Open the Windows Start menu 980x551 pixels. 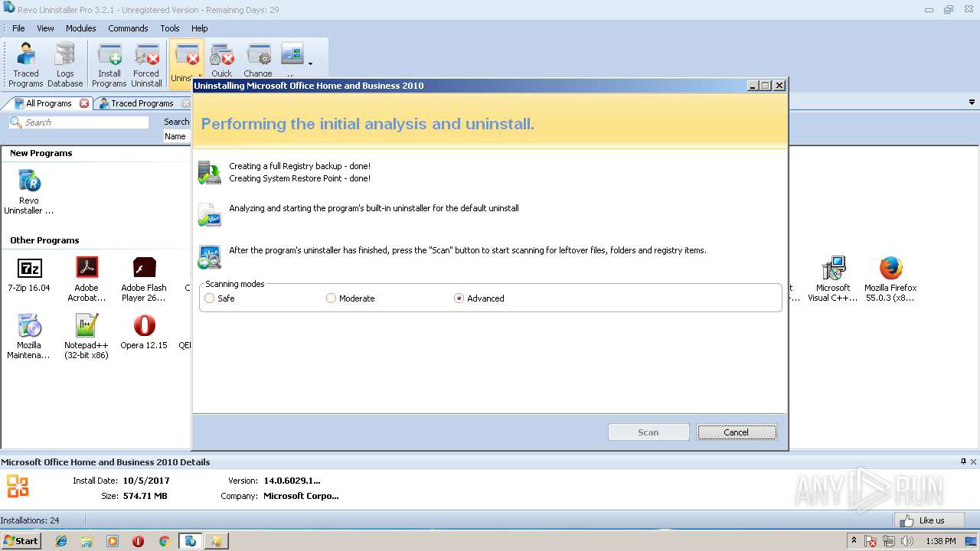coord(21,540)
